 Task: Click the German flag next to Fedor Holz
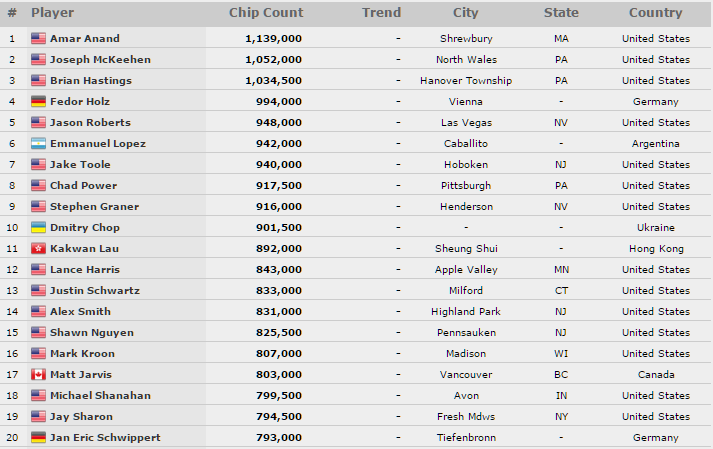38,101
